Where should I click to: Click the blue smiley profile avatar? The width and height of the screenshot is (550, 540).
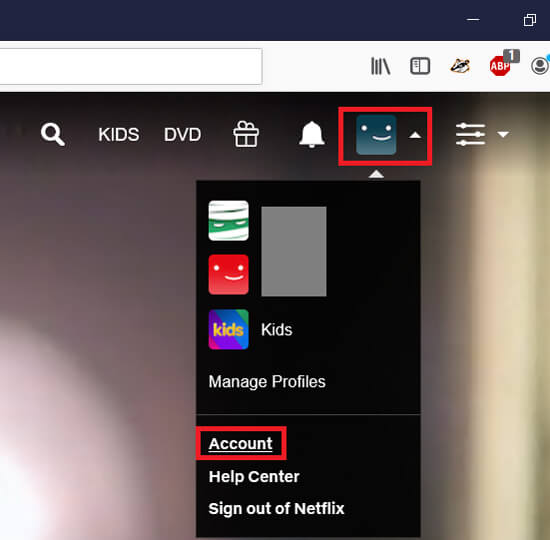(x=376, y=135)
